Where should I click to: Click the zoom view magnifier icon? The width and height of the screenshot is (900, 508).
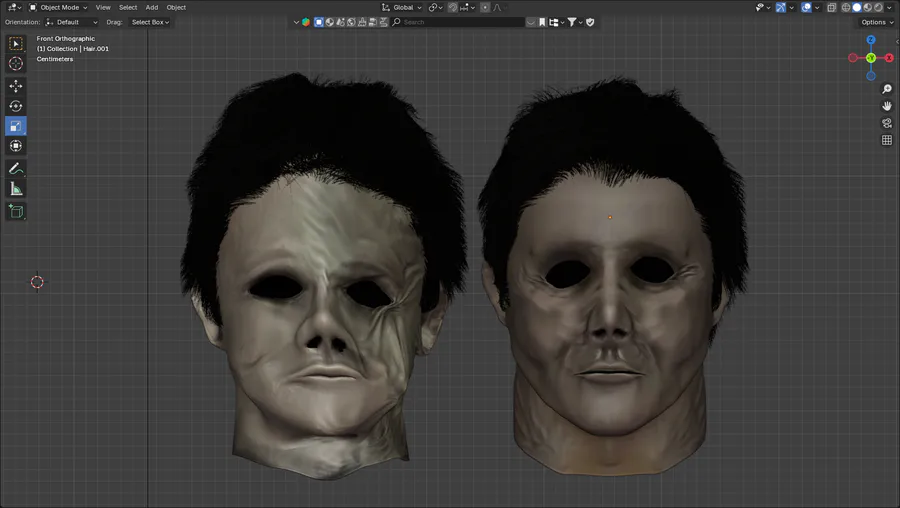click(x=887, y=89)
